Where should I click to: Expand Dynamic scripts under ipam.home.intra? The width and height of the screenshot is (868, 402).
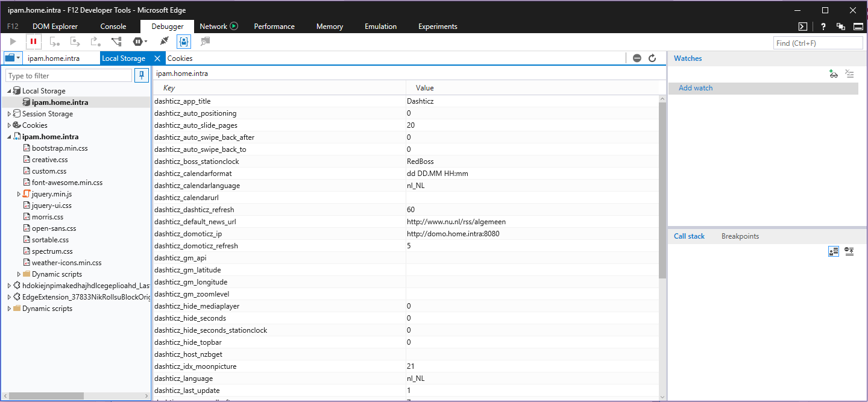click(19, 274)
